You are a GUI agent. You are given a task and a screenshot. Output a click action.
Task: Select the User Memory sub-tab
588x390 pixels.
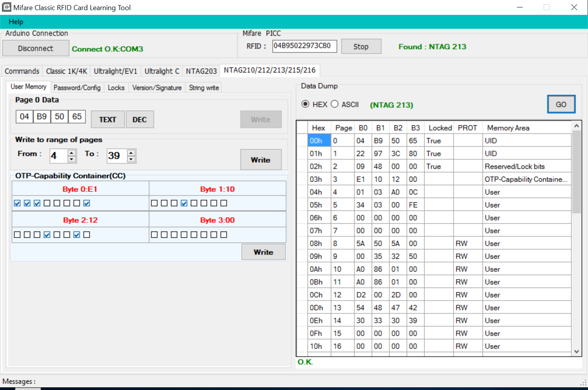[28, 87]
